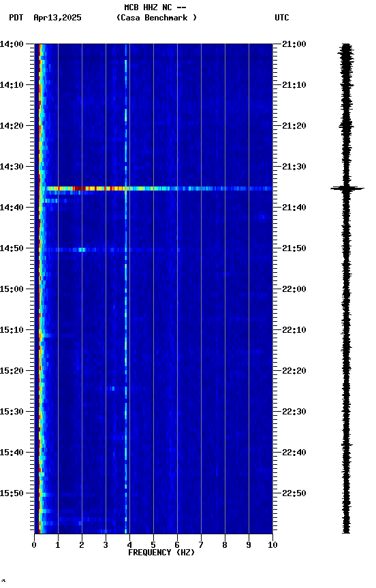Click the frequency axis value "1"

click(58, 545)
